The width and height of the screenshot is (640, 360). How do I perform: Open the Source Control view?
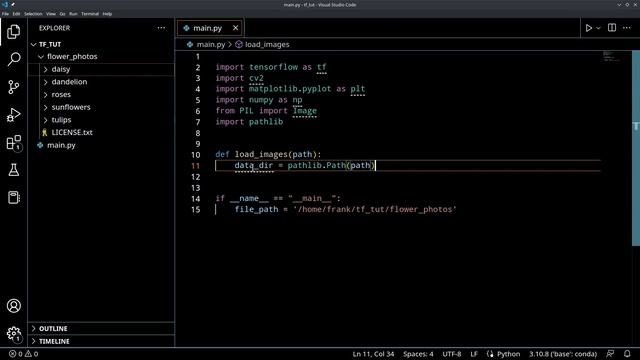pos(13,87)
